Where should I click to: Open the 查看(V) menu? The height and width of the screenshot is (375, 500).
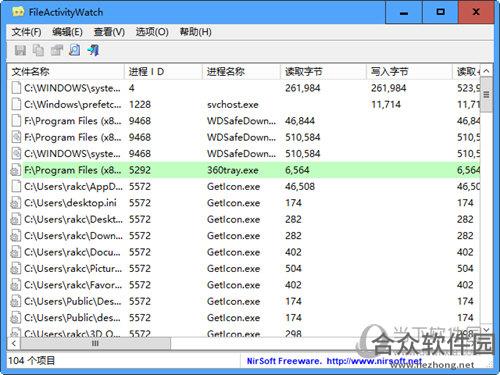click(x=109, y=32)
